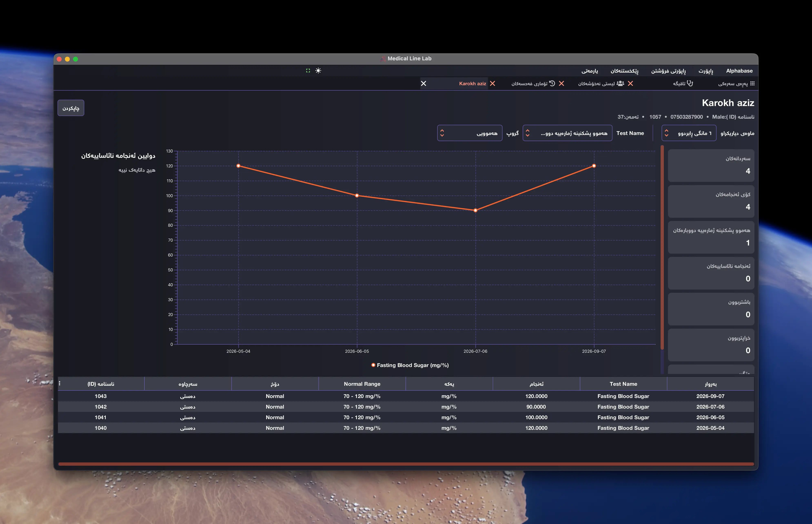Viewport: 812px width, 524px height.
Task: Open the یارمەتی menu
Action: coord(589,71)
